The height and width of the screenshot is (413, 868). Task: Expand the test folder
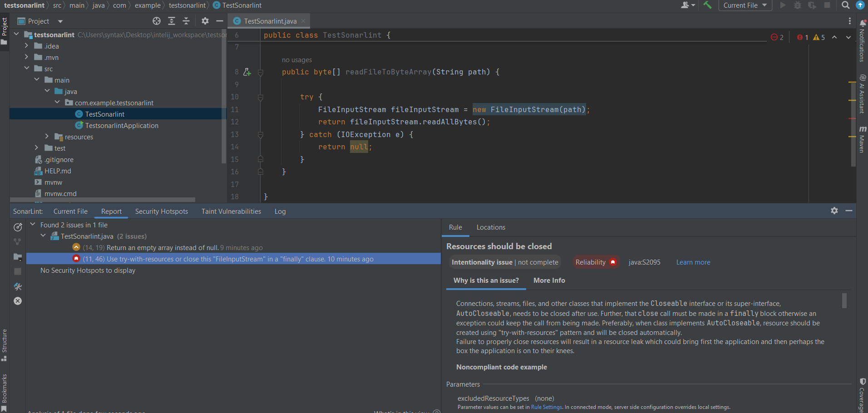coord(37,147)
